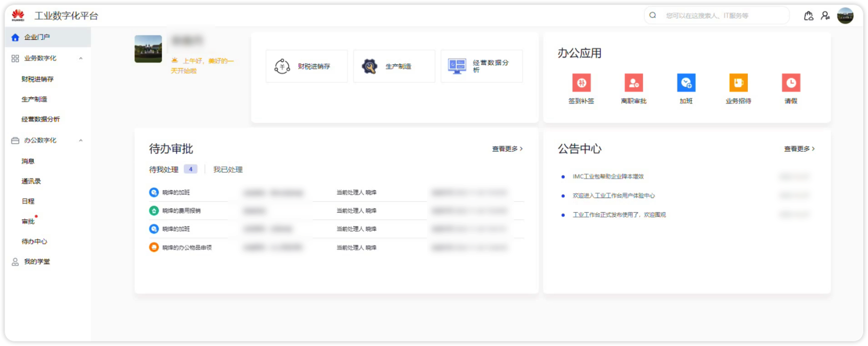
Task: Open 企业门户 in the sidebar
Action: [x=37, y=37]
